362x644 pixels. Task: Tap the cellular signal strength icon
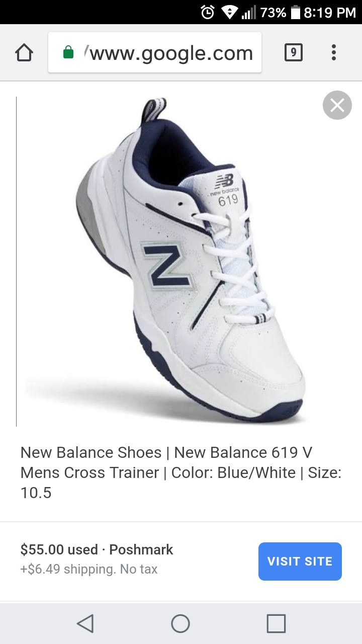coord(249,12)
